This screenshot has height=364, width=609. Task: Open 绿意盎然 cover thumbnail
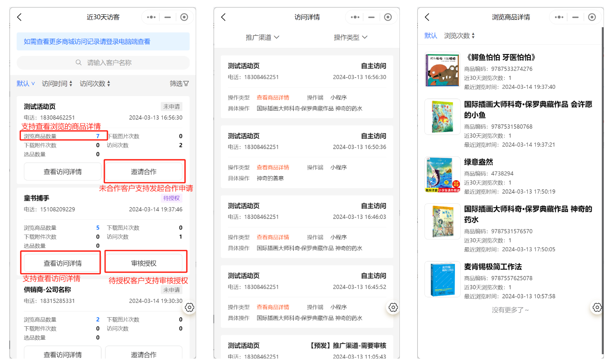click(443, 174)
